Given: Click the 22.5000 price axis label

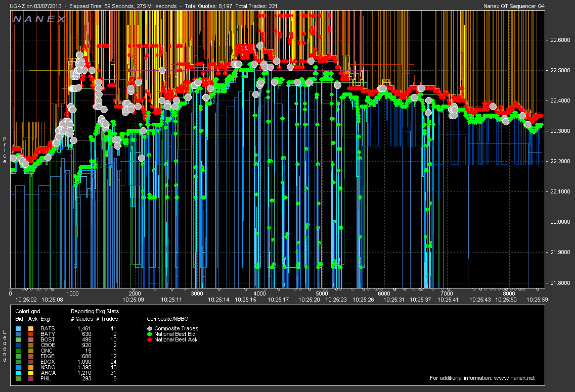Looking at the screenshot, I should coord(560,70).
